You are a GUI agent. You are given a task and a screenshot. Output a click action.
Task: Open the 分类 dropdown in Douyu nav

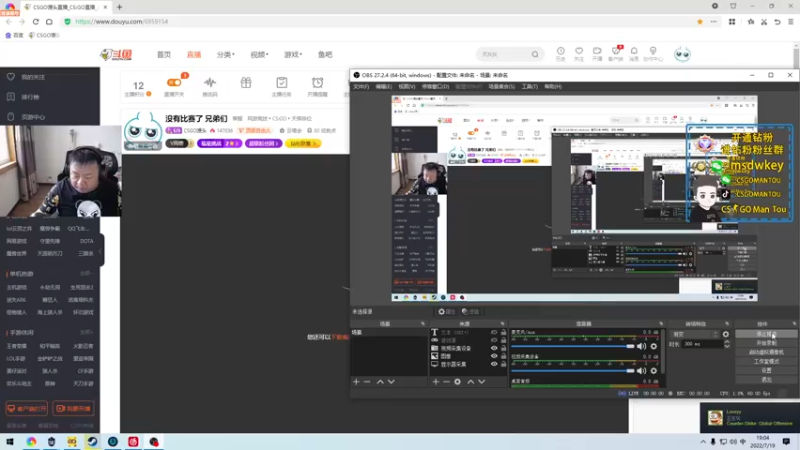[x=225, y=55]
